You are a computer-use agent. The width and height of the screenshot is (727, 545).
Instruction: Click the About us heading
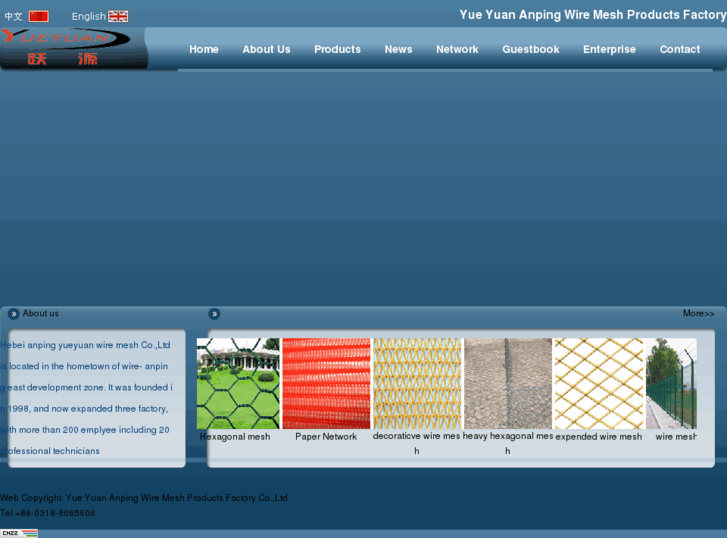tap(41, 314)
